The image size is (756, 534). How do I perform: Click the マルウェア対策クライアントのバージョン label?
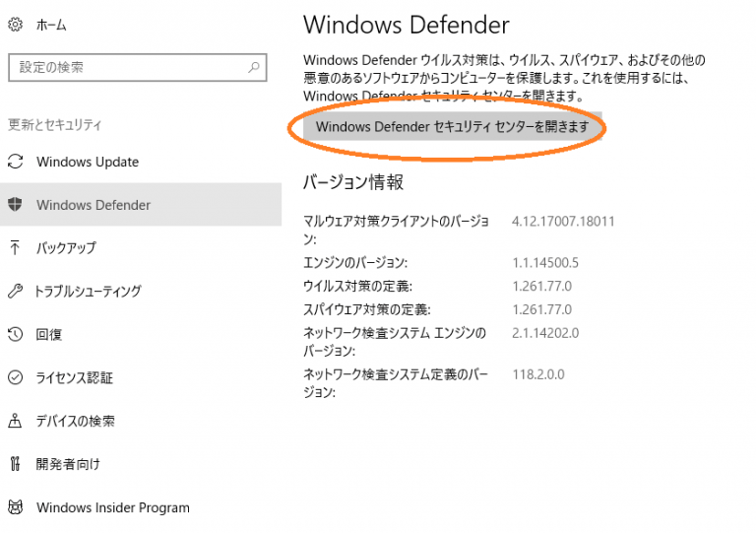pyautogui.click(x=397, y=231)
